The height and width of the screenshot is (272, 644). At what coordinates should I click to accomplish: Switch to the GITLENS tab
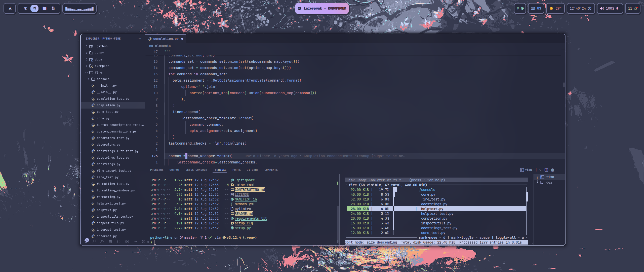(253, 170)
